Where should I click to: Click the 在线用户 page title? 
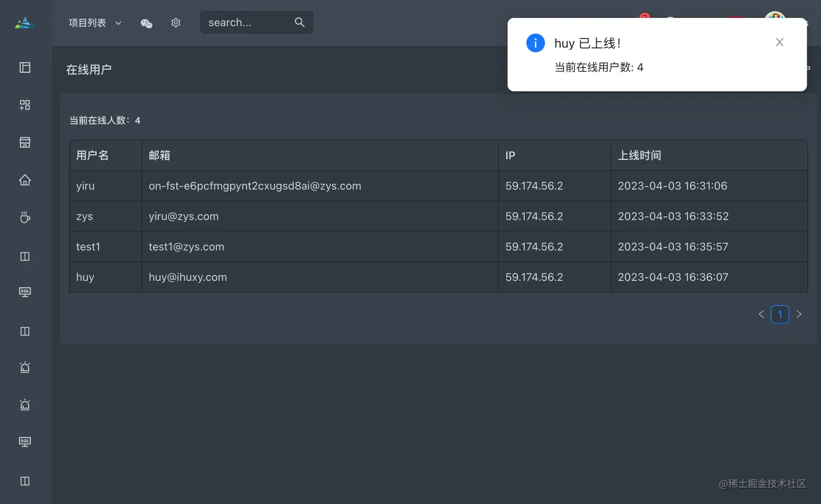click(x=89, y=70)
